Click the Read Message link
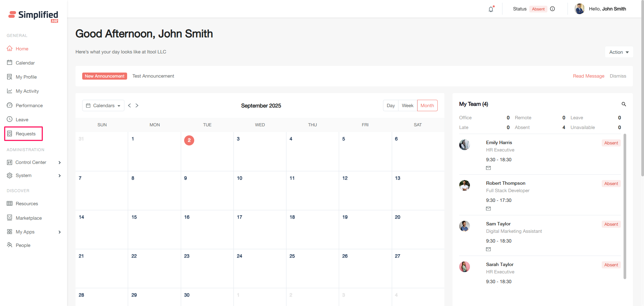 tap(588, 76)
